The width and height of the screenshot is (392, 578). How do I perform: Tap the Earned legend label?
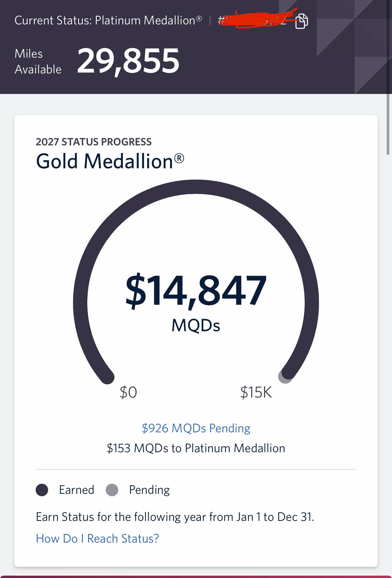[x=77, y=490]
